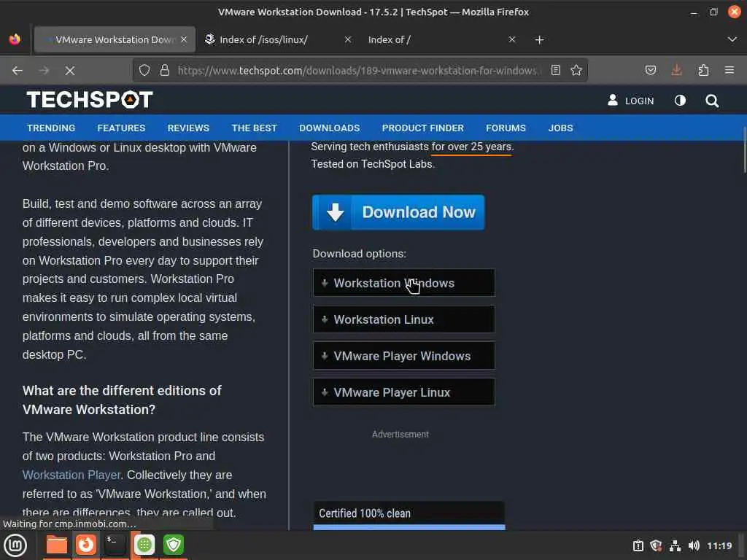
Task: Go back with the back arrow
Action: point(18,71)
